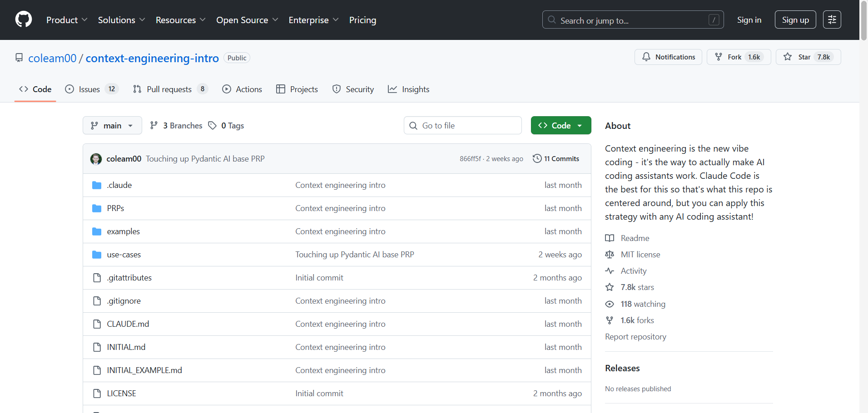868x413 pixels.
Task: Open the Projects tab
Action: click(x=297, y=89)
